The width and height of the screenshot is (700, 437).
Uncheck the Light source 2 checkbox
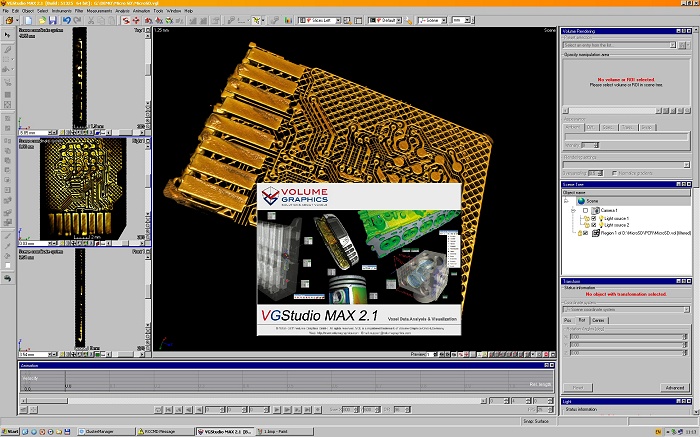point(596,226)
